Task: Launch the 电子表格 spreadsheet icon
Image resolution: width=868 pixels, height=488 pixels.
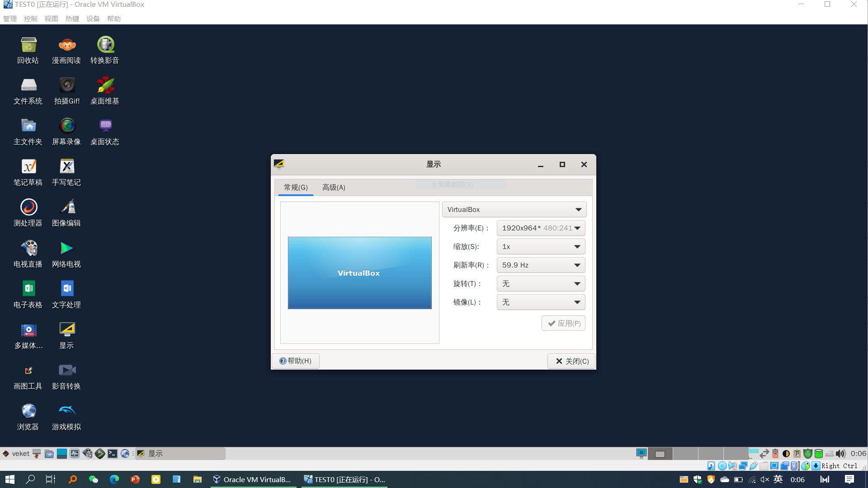Action: click(28, 295)
